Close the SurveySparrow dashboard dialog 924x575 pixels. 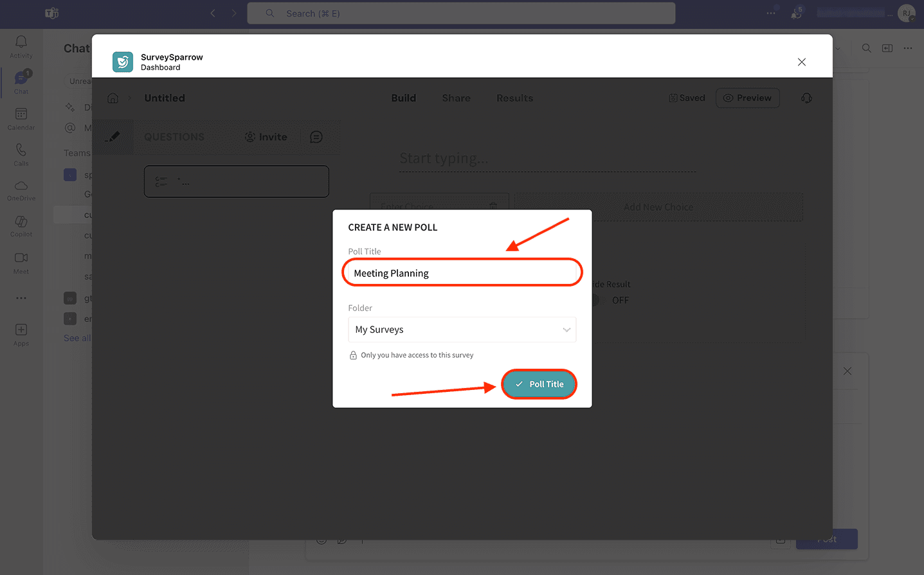801,62
